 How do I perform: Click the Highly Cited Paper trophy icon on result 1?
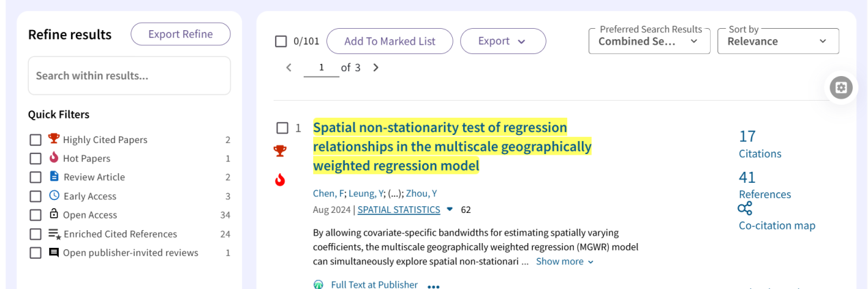click(x=280, y=151)
